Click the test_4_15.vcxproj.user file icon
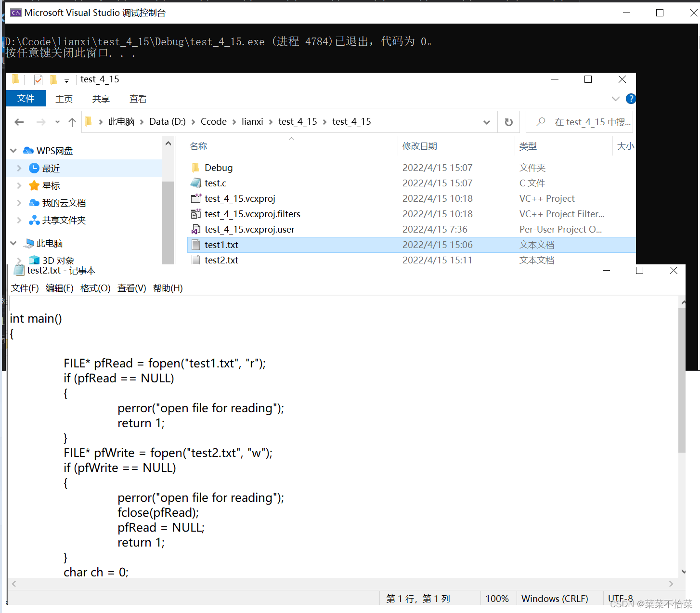Viewport: 700px width, 613px height. coord(195,229)
